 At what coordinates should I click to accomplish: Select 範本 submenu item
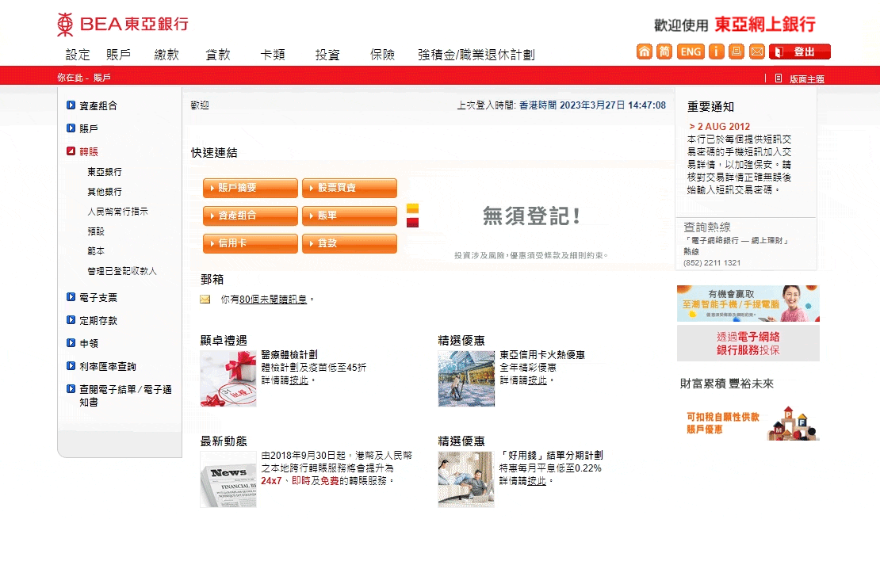point(95,250)
